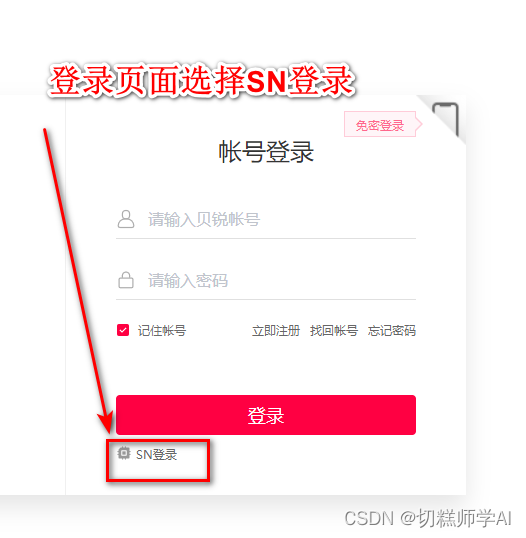Focus the 请输入贝锐帐号 account field

pos(266,220)
